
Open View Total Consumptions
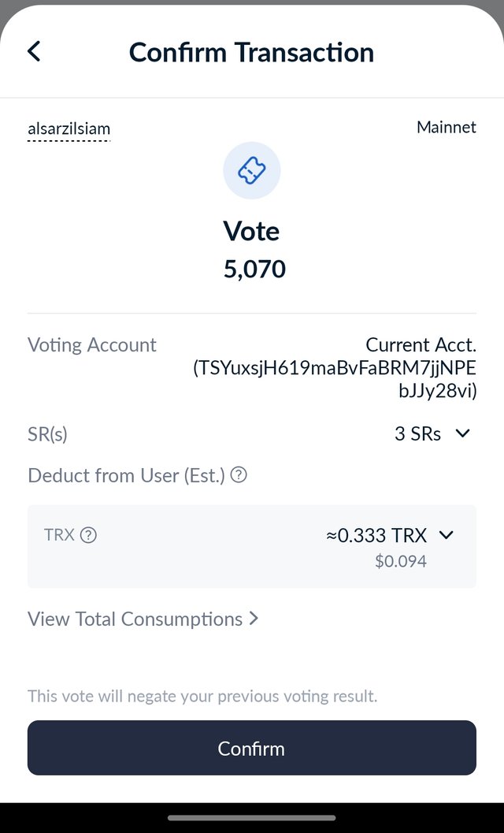click(x=143, y=619)
